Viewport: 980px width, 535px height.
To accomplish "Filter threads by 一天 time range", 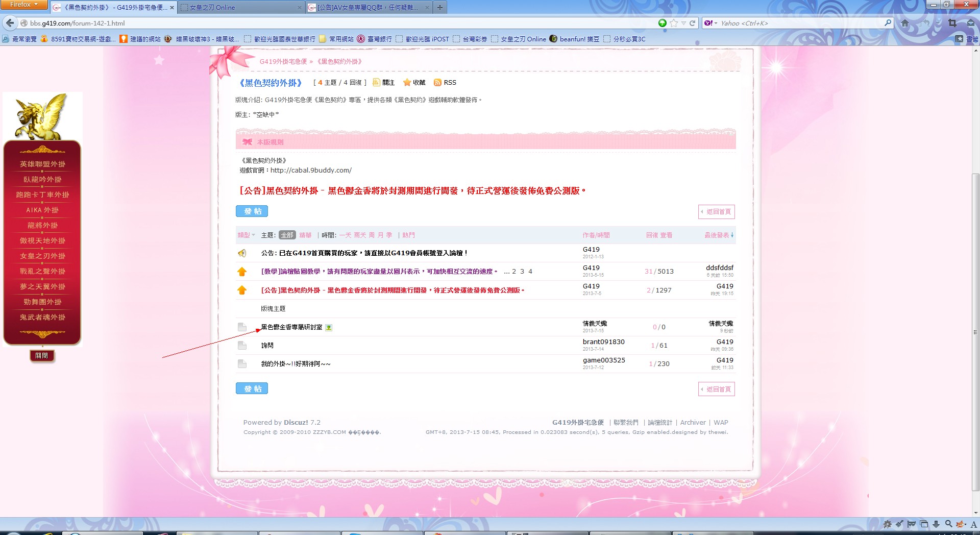I will (346, 235).
